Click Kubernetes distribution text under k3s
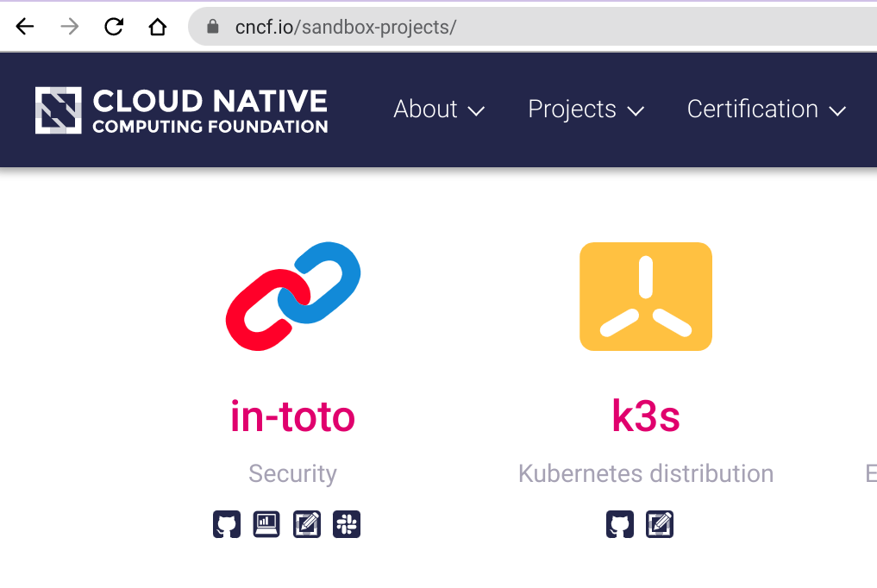The image size is (877, 588). pos(646,473)
